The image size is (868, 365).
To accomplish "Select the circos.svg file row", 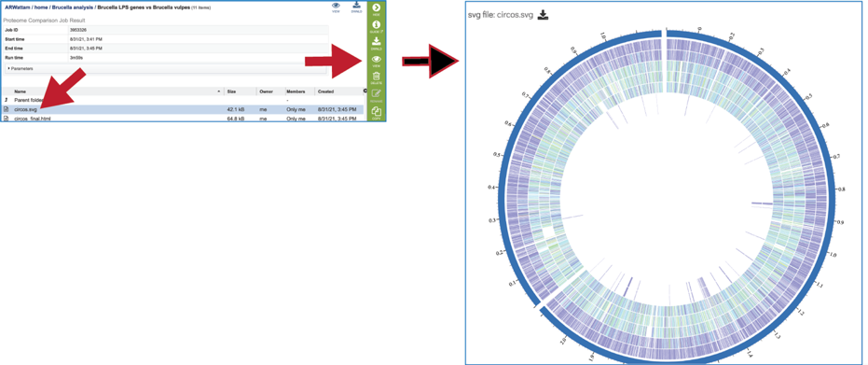I will point(183,109).
